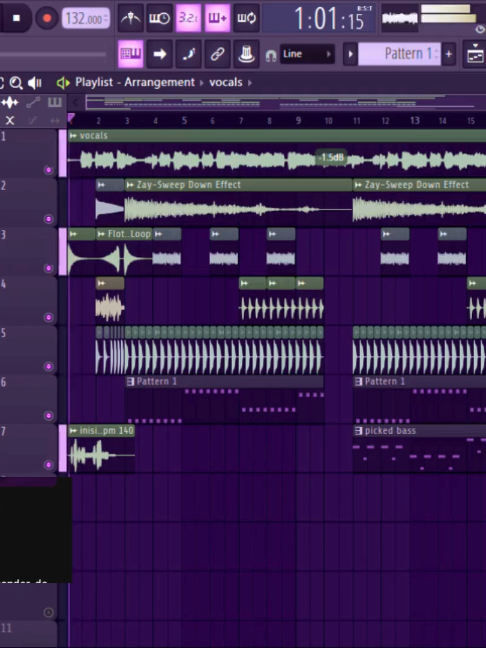The width and height of the screenshot is (486, 648).
Task: Click the red record button
Action: pyautogui.click(x=47, y=18)
